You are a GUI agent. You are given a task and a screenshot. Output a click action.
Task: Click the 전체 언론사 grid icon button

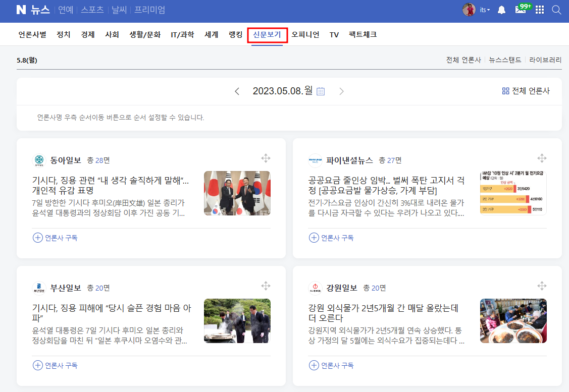click(x=526, y=91)
